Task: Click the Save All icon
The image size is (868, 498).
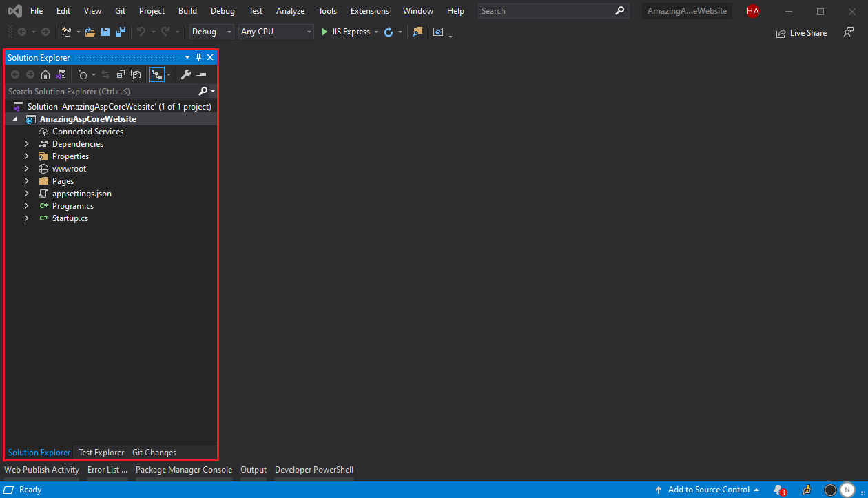Action: click(x=121, y=32)
